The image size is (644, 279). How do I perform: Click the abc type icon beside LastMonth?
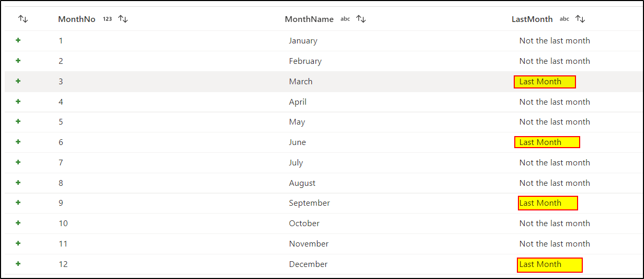coord(564,19)
